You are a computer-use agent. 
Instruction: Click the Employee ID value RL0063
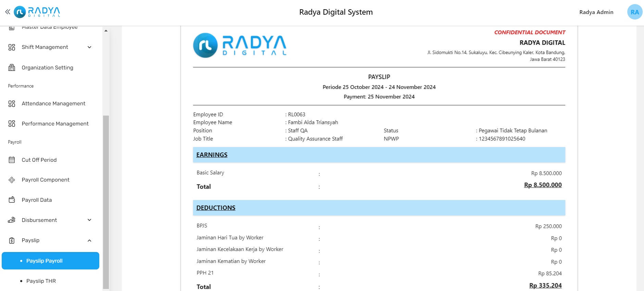(x=296, y=115)
